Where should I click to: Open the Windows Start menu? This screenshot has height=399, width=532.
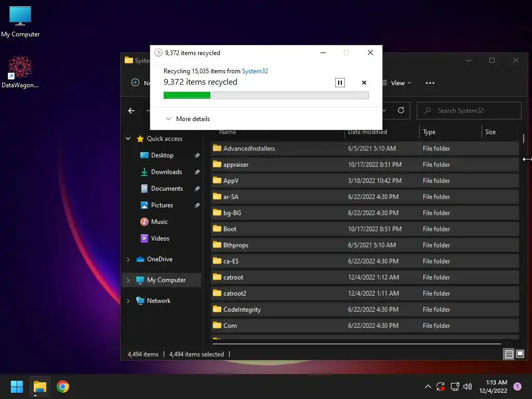pyautogui.click(x=17, y=387)
